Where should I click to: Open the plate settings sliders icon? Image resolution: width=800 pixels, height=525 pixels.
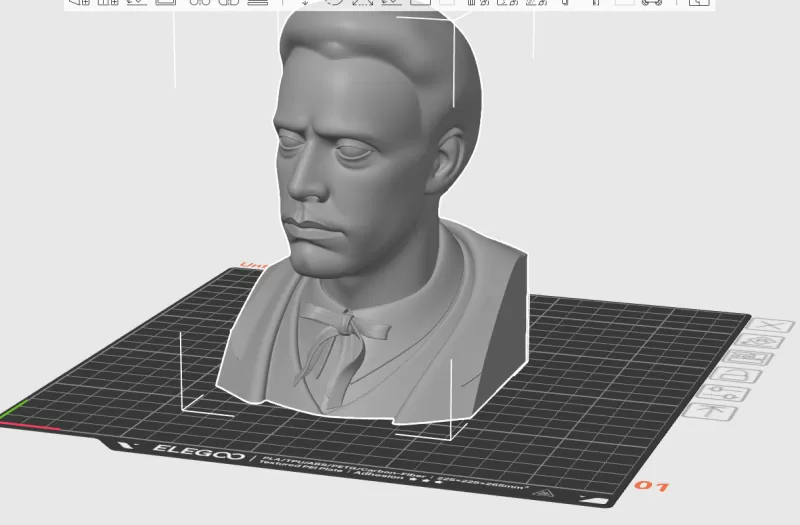724,393
